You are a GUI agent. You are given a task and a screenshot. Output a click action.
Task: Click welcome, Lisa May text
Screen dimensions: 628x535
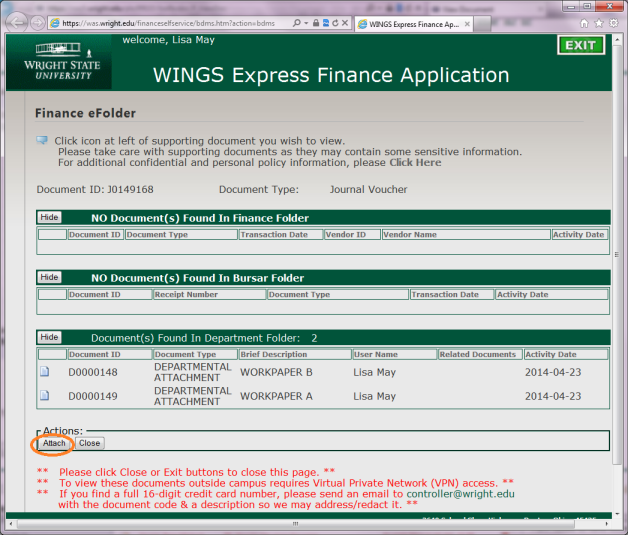coord(169,40)
